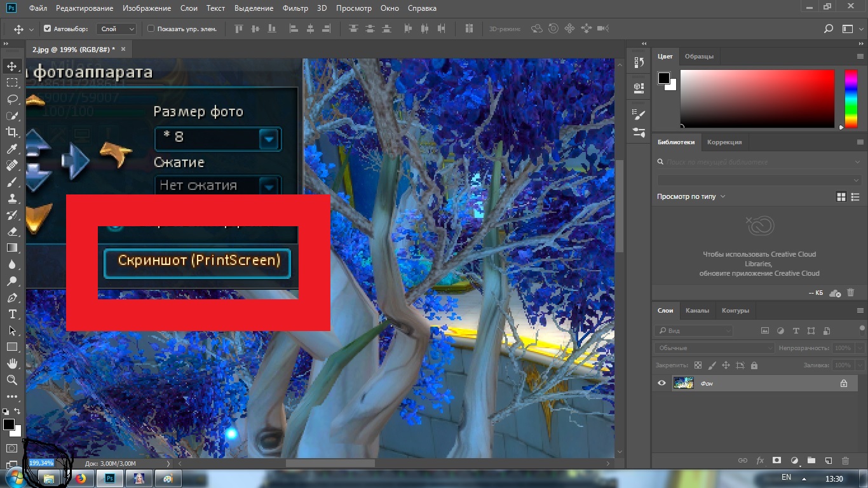
Task: Add a layer mask
Action: tap(776, 461)
